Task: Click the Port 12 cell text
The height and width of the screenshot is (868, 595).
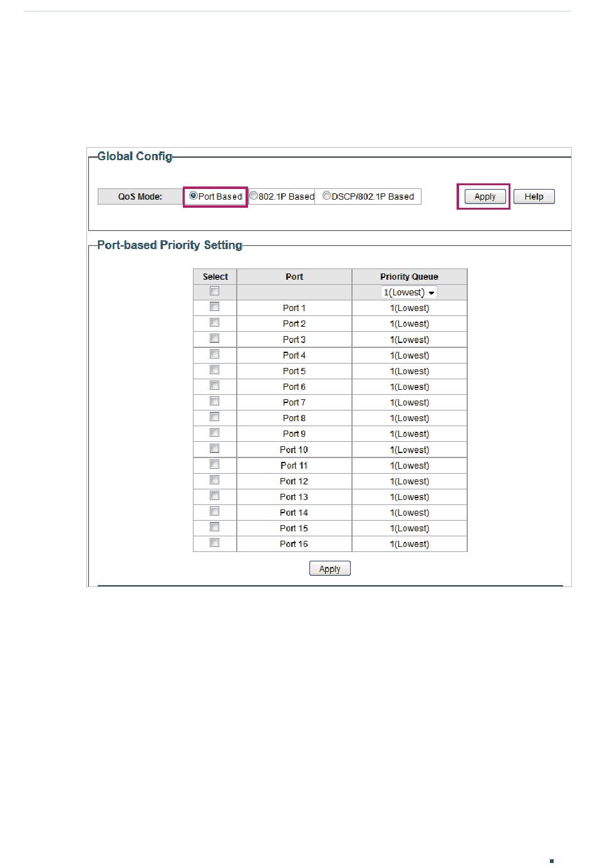Action: pyautogui.click(x=294, y=481)
